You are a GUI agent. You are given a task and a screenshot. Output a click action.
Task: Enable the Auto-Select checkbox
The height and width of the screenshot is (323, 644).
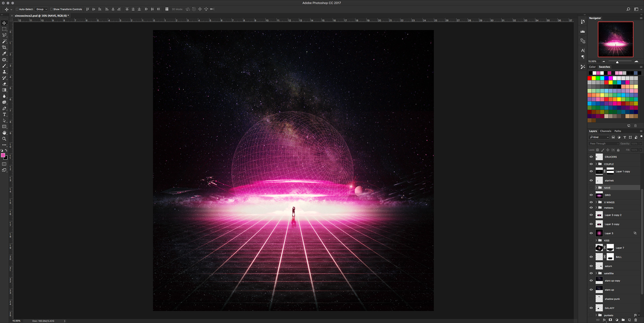[x=17, y=9]
